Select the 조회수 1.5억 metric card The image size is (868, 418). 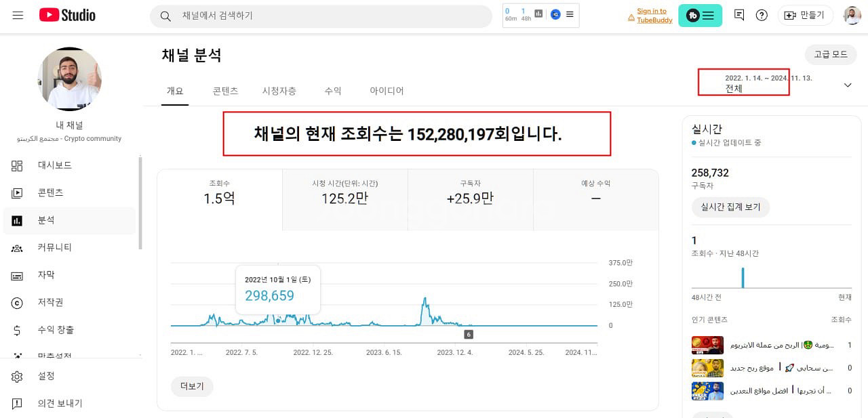tap(220, 199)
